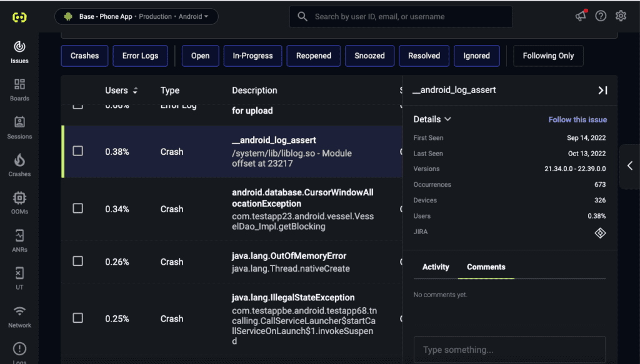Click the Android robot app icon

tap(68, 16)
